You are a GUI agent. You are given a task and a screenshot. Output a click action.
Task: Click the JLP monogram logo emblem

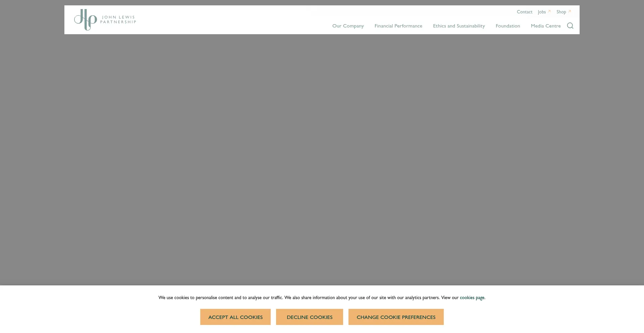point(85,20)
